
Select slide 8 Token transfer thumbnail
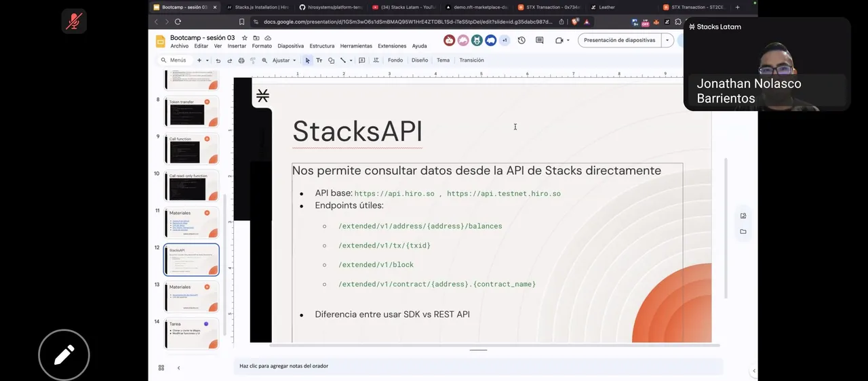coord(191,112)
